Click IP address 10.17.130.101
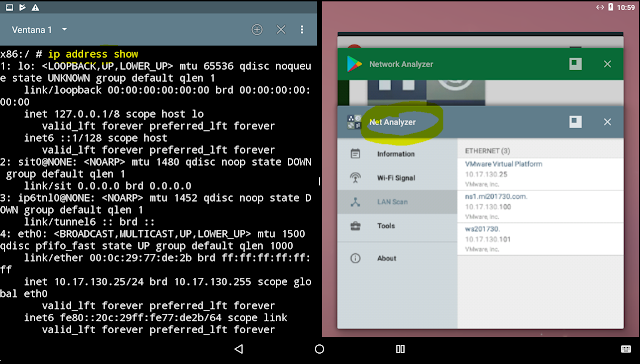 488,240
